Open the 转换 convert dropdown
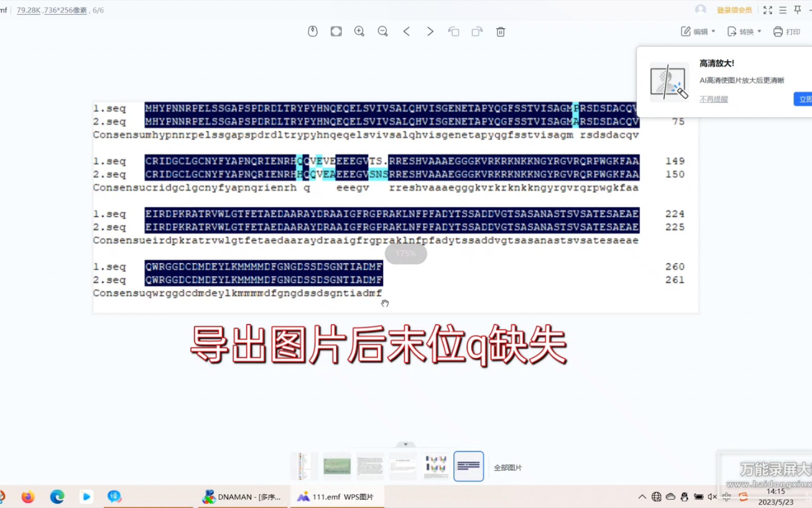 point(744,31)
